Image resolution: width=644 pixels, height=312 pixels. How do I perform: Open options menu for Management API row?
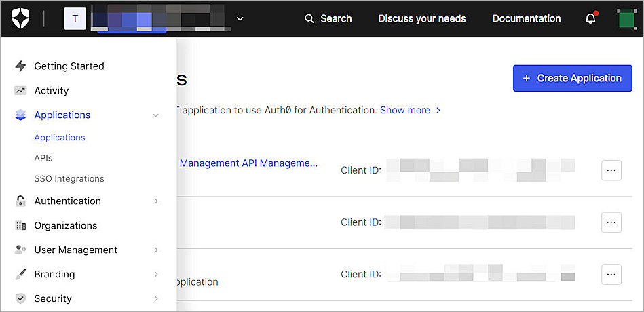pyautogui.click(x=611, y=170)
